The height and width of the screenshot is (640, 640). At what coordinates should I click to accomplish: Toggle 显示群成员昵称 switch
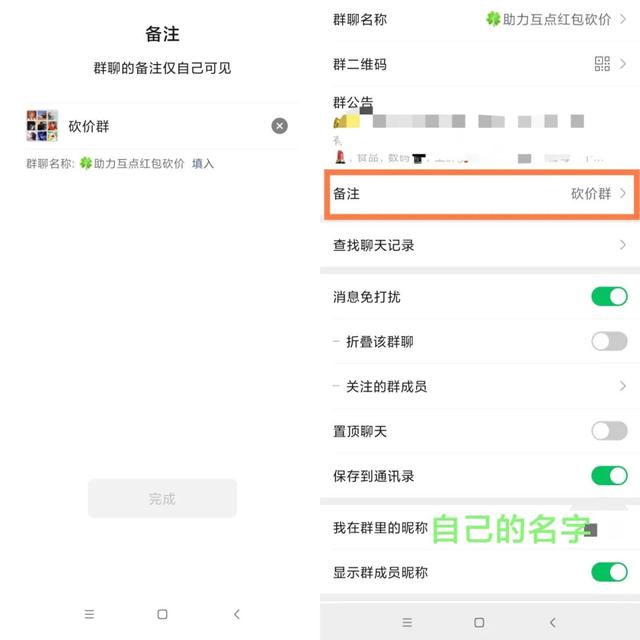pos(609,572)
